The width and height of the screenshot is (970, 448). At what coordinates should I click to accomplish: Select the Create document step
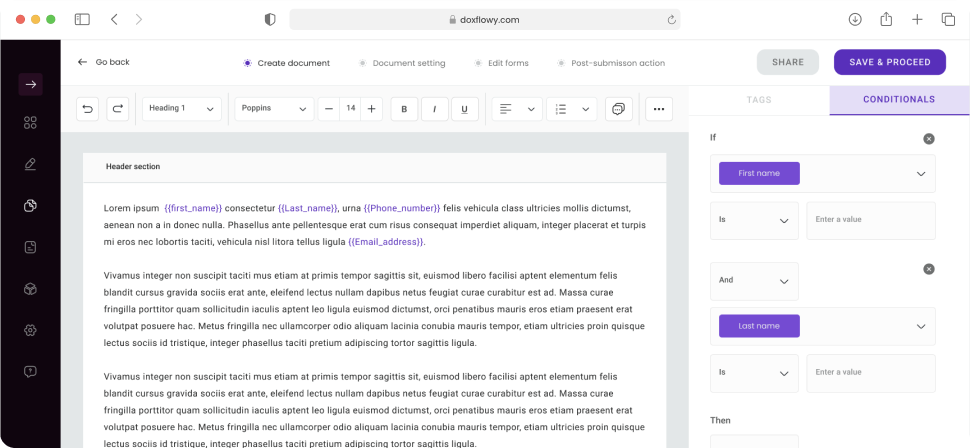tap(287, 63)
